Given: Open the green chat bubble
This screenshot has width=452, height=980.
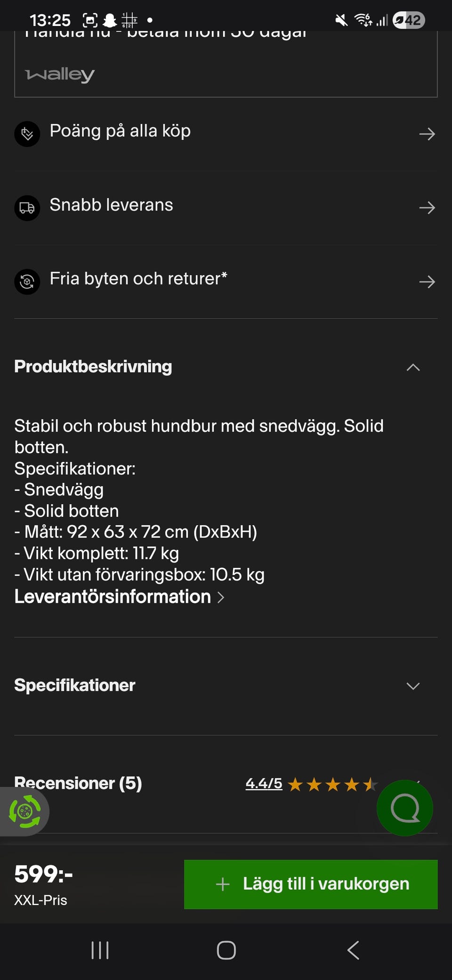Looking at the screenshot, I should pos(404,808).
